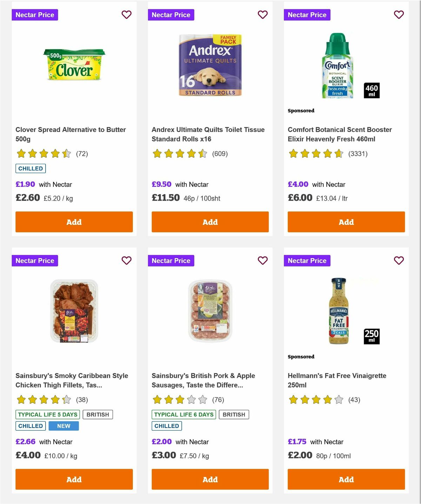The width and height of the screenshot is (421, 504).
Task: Favourite the Comfort Botanical Scent Booster
Action: 399,15
